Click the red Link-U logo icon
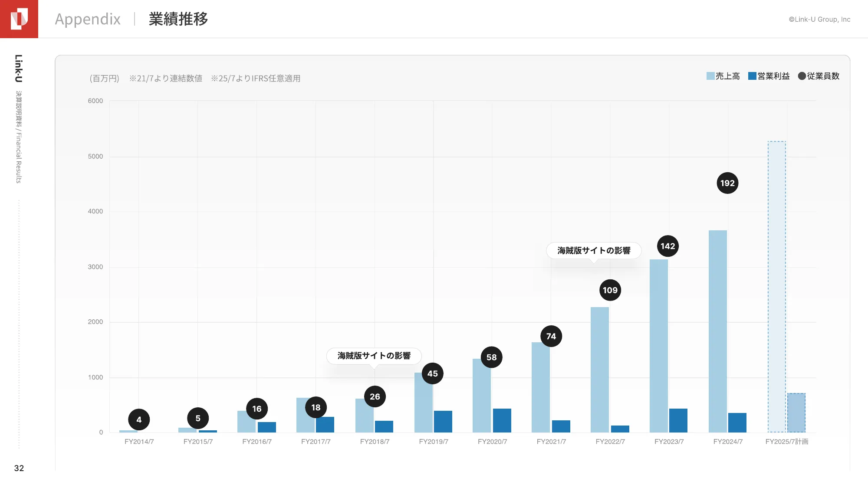The image size is (868, 488). click(x=19, y=19)
